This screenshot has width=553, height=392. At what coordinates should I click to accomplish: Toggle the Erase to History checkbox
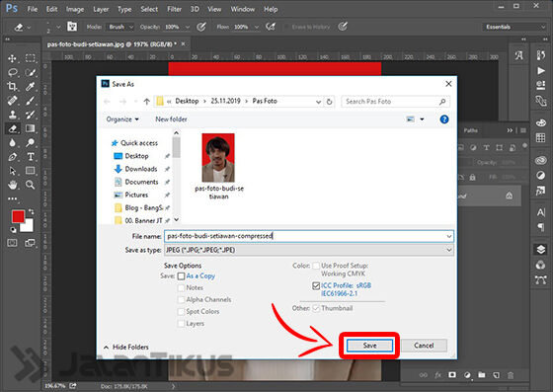tap(286, 27)
